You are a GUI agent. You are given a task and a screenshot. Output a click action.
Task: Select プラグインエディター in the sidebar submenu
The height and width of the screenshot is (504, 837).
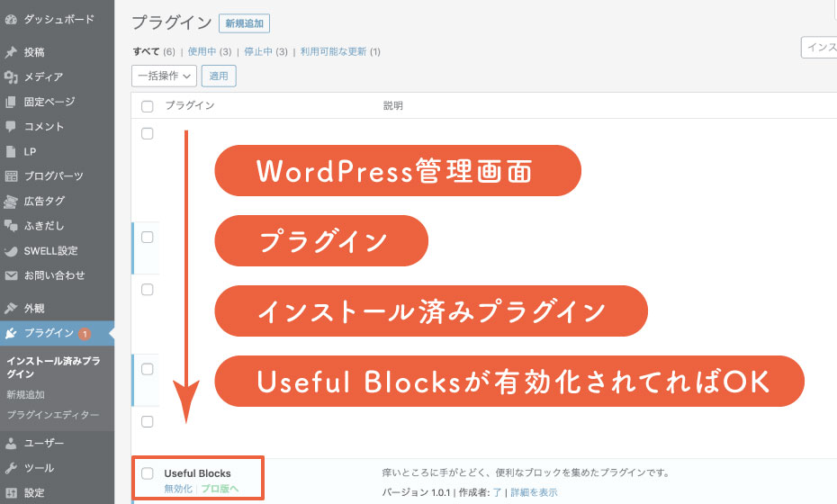pyautogui.click(x=52, y=415)
